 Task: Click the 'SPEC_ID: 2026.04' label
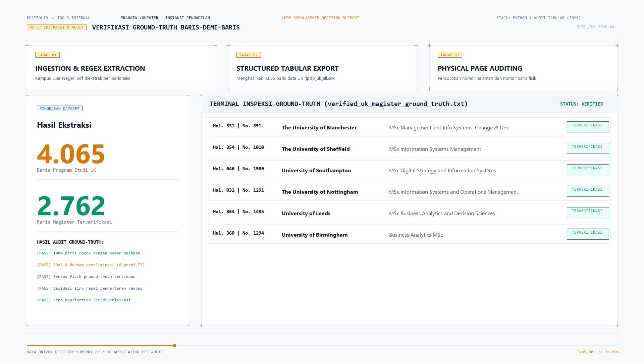click(596, 27)
